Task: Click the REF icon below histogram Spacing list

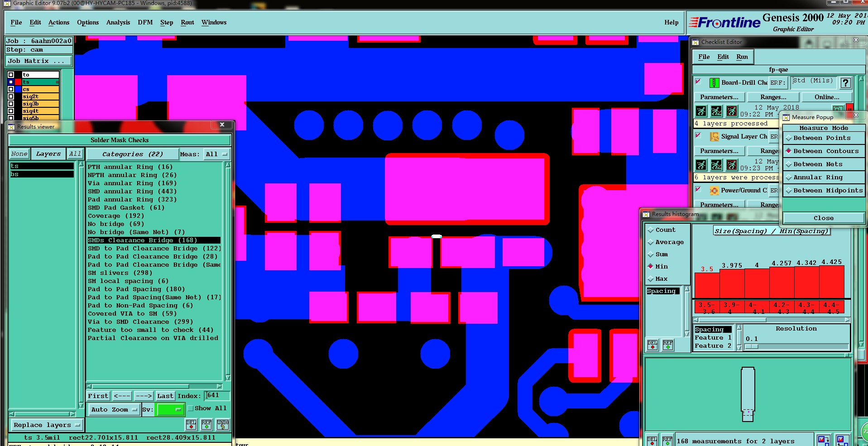Action: [668, 345]
